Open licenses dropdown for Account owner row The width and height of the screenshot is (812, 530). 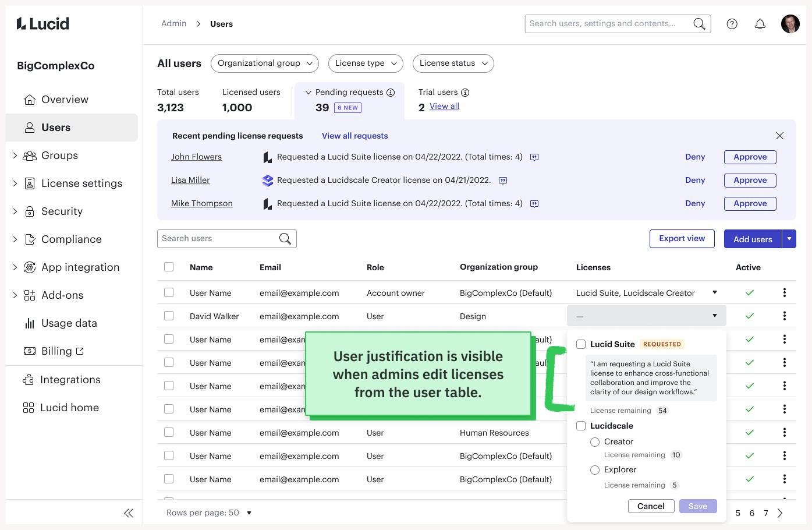[715, 292]
